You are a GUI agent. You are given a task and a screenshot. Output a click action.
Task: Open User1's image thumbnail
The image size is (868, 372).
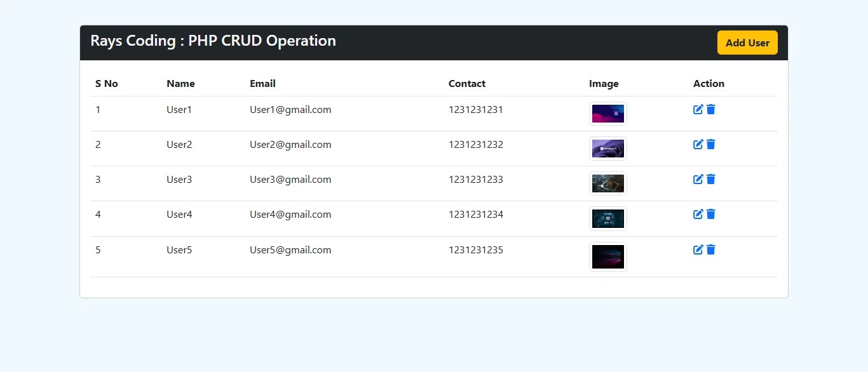pos(608,114)
